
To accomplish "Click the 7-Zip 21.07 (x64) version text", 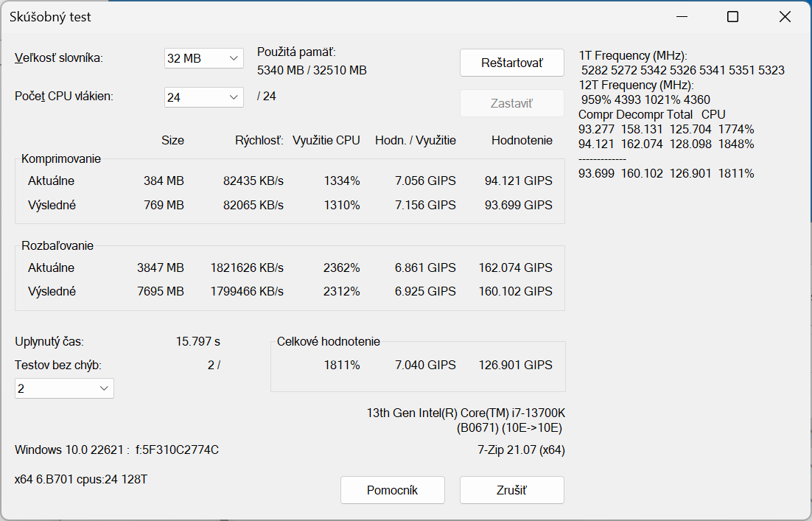I will 521,450.
